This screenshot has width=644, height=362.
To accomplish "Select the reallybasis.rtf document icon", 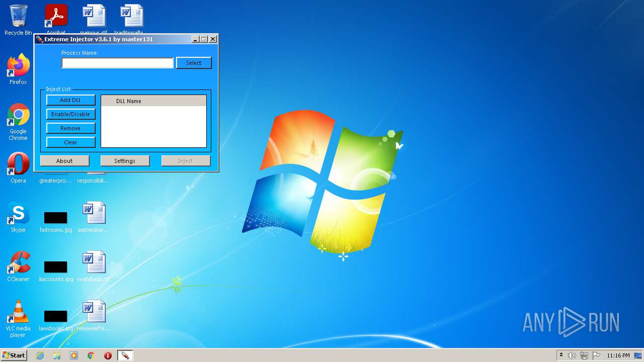I will (x=94, y=266).
